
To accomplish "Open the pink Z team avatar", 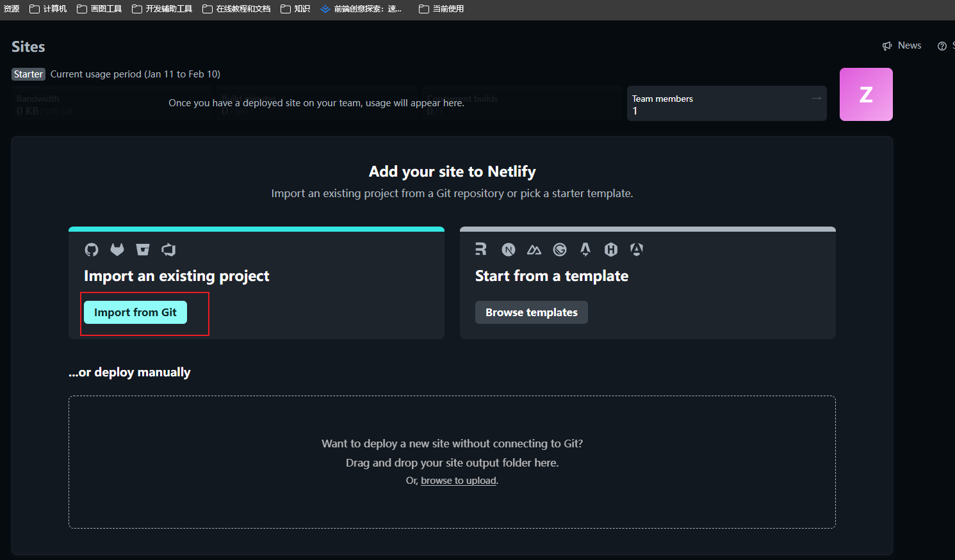I will click(x=866, y=95).
